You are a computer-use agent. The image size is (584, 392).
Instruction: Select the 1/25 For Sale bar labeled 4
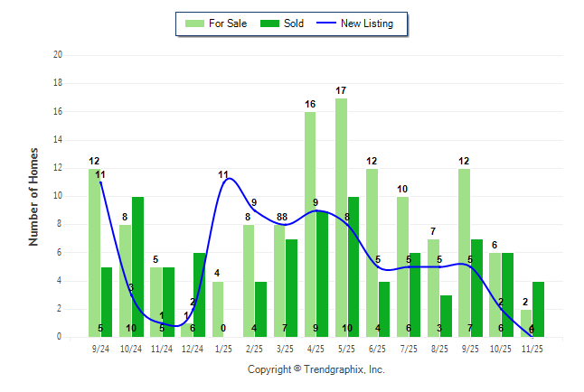[x=218, y=309]
